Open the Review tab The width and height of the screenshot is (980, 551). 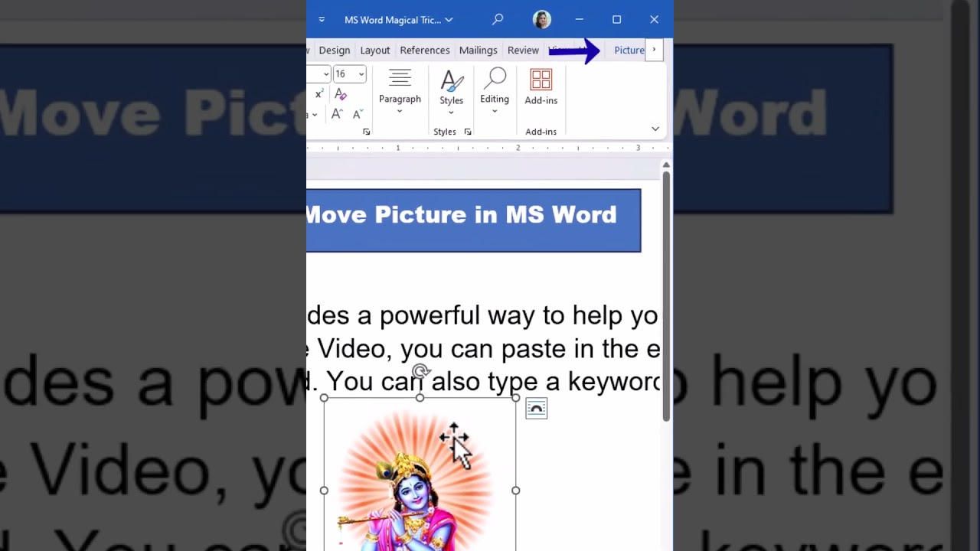[x=523, y=50]
